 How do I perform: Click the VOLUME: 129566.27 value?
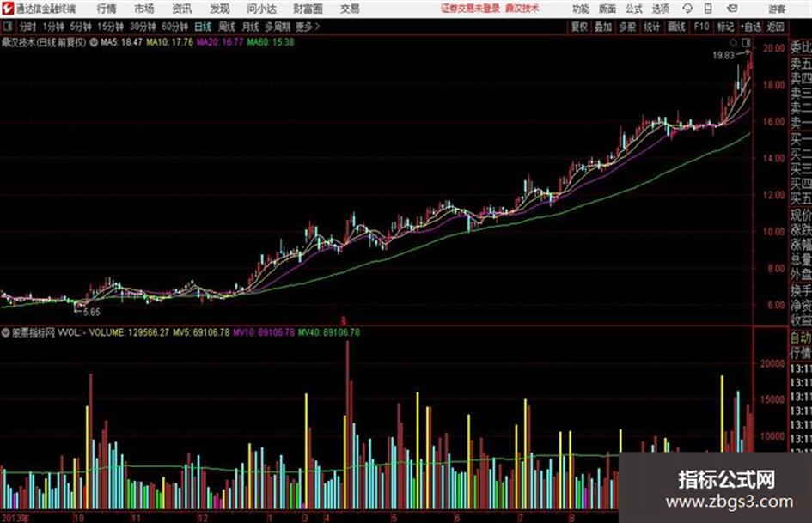(x=129, y=332)
